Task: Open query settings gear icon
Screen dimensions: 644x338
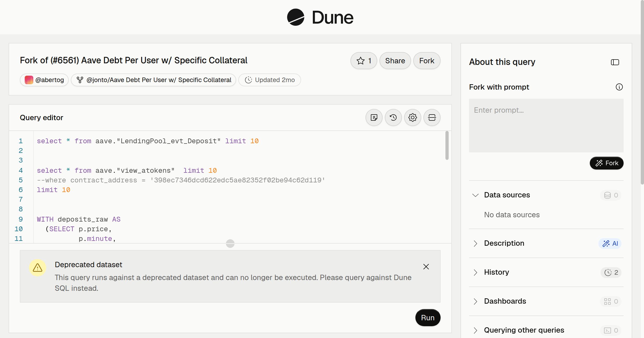Action: tap(412, 117)
